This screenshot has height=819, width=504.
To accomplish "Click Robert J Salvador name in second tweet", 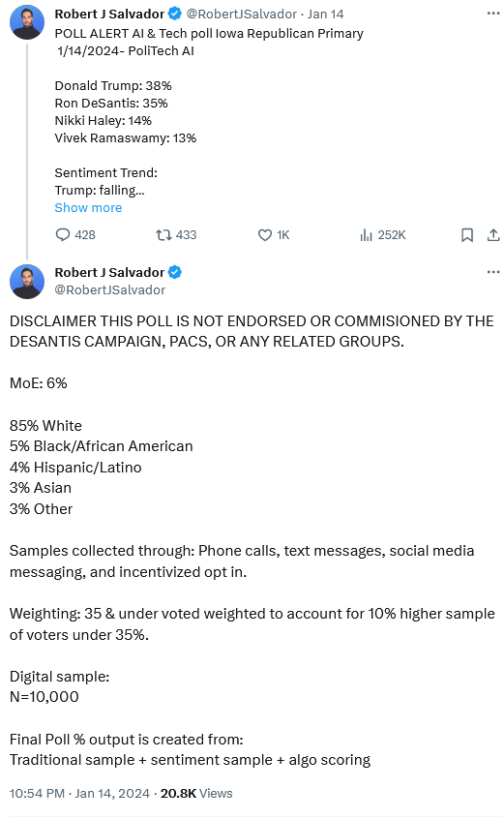I will coord(109,272).
